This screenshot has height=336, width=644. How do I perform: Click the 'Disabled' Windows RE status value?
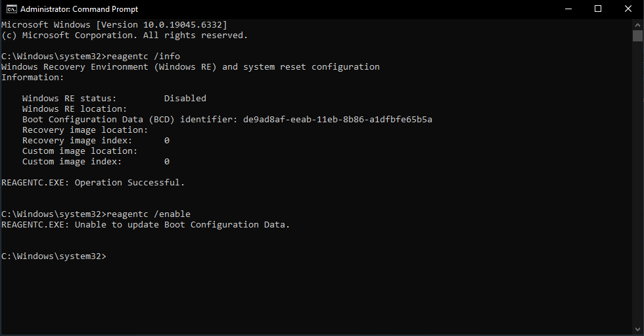pyautogui.click(x=185, y=99)
